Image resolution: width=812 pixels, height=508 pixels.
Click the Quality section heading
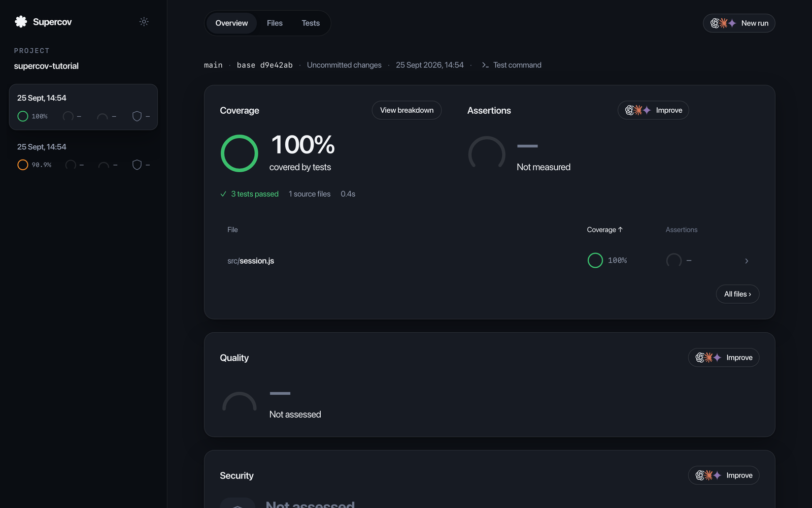pyautogui.click(x=234, y=358)
